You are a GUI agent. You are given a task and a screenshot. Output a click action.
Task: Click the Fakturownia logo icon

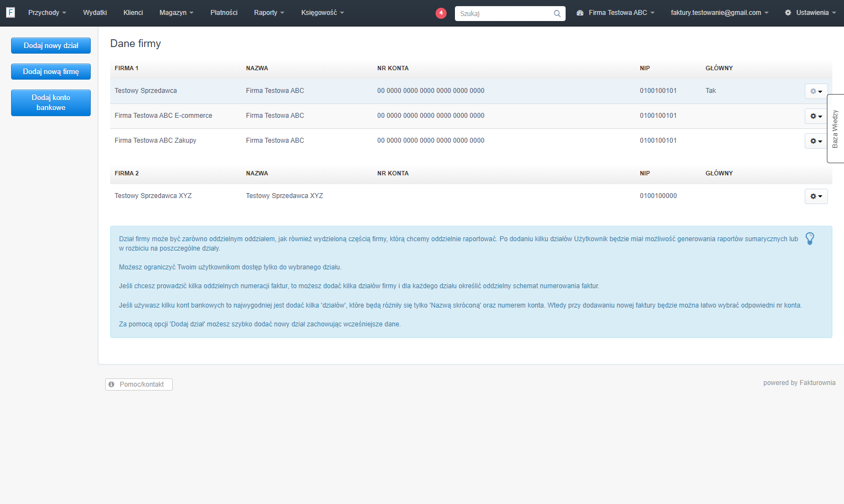10,12
